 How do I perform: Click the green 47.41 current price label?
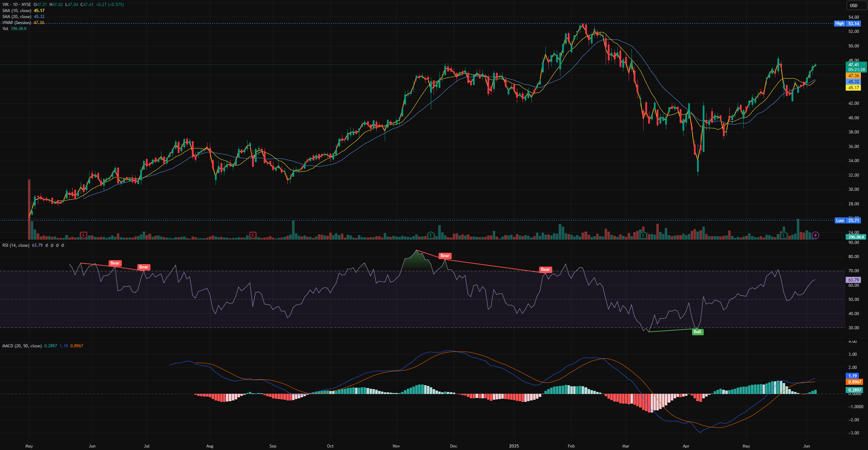tap(854, 65)
